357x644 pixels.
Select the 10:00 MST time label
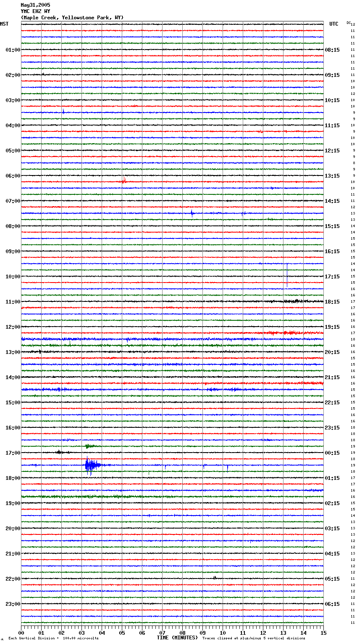(13, 277)
